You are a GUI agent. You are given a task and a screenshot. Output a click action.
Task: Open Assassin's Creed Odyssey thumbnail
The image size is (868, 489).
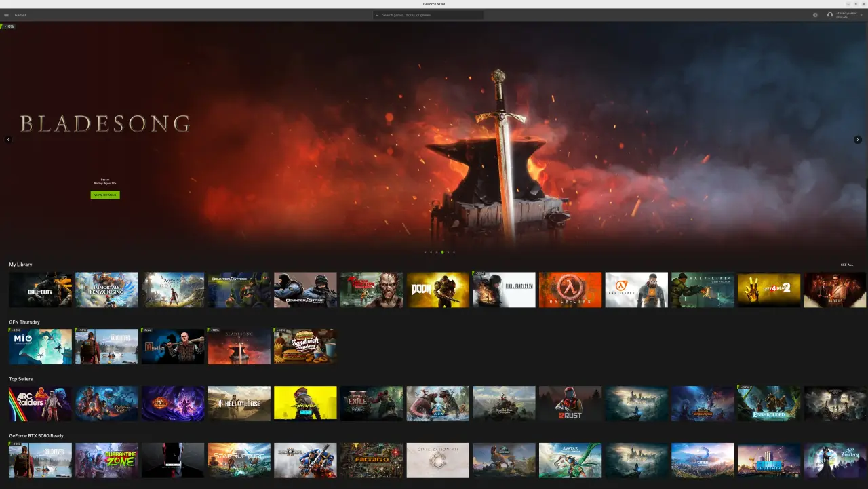click(x=173, y=290)
